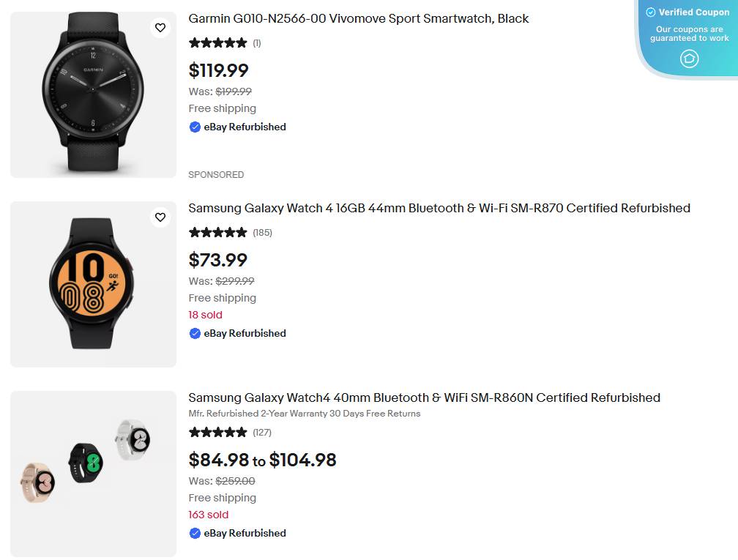Click the five stars under the Garmin title
Image resolution: width=738 pixels, height=560 pixels.
217,42
